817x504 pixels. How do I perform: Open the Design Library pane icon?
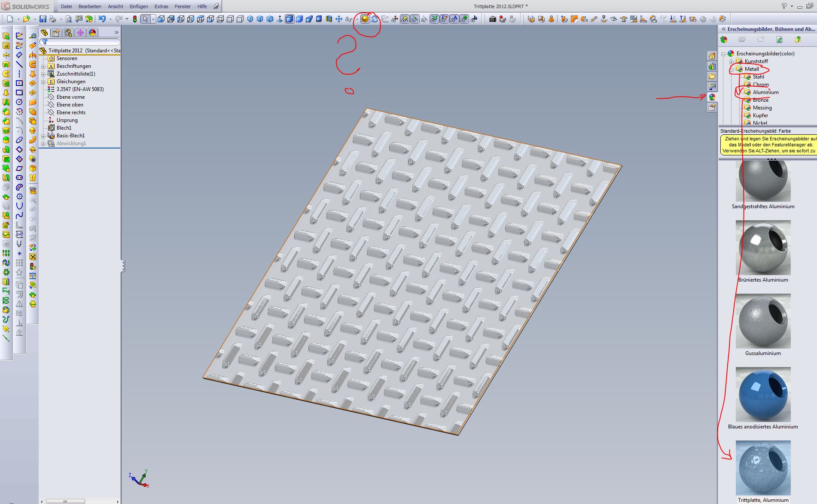pyautogui.click(x=712, y=67)
